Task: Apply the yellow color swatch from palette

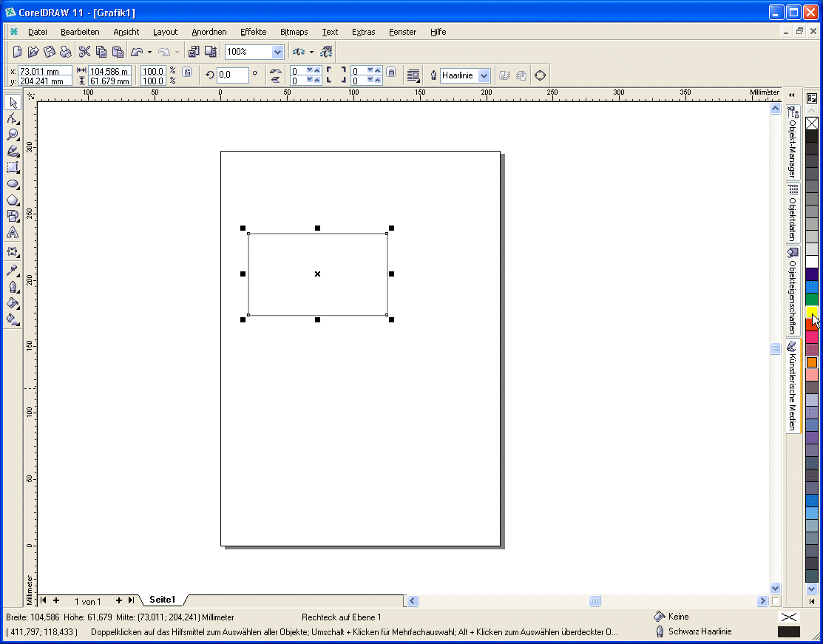Action: 811,312
